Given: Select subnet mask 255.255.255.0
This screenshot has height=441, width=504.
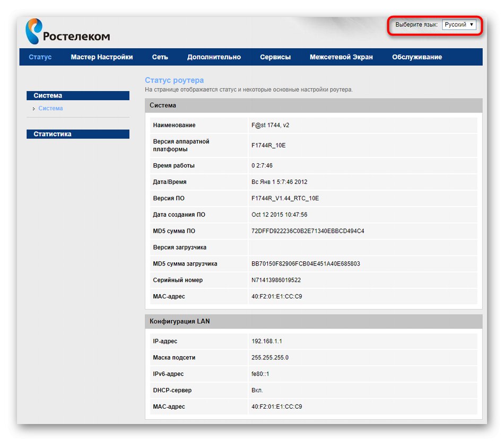Looking at the screenshot, I should point(270,358).
